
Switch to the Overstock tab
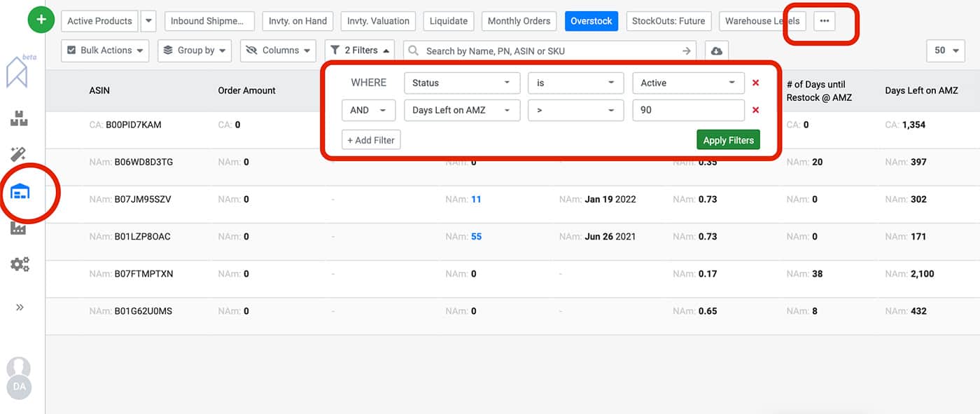tap(591, 20)
